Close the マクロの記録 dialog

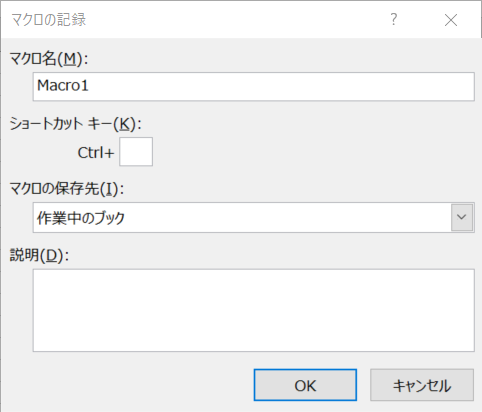[x=451, y=20]
